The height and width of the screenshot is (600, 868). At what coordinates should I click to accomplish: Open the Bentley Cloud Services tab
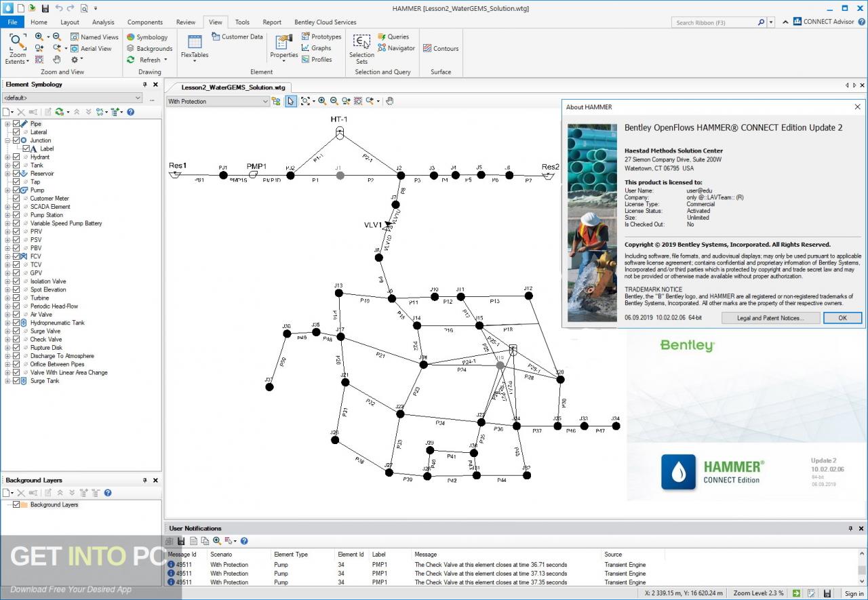[325, 22]
